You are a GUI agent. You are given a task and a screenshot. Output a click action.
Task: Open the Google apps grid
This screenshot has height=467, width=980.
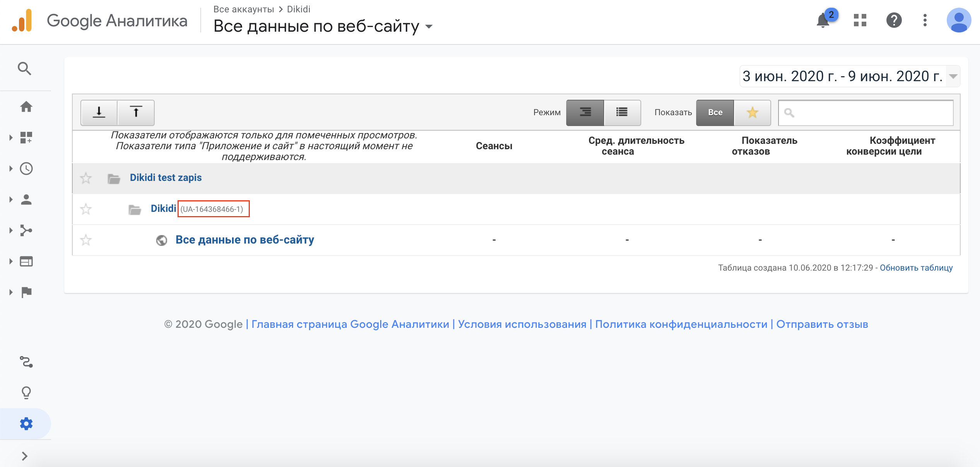coord(860,20)
